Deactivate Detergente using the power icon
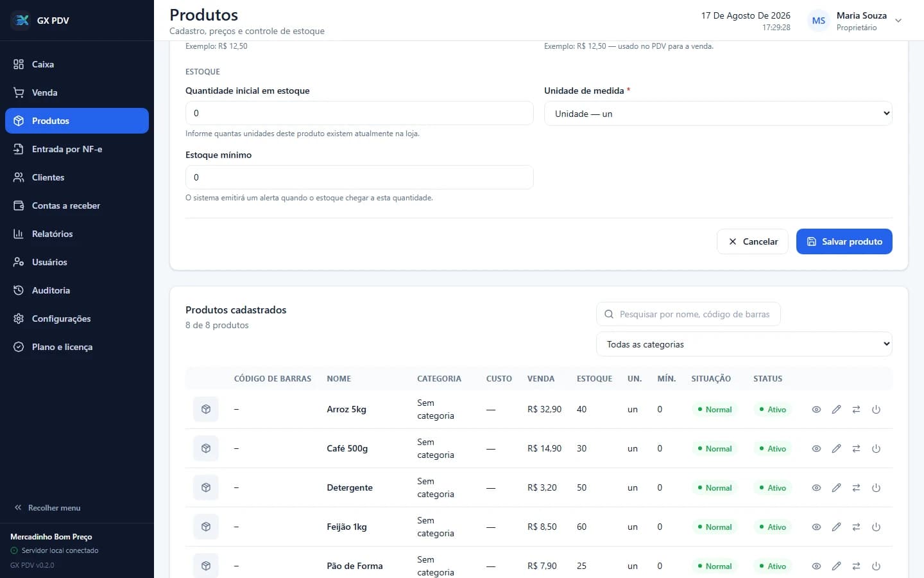The width and height of the screenshot is (924, 578). click(x=876, y=488)
